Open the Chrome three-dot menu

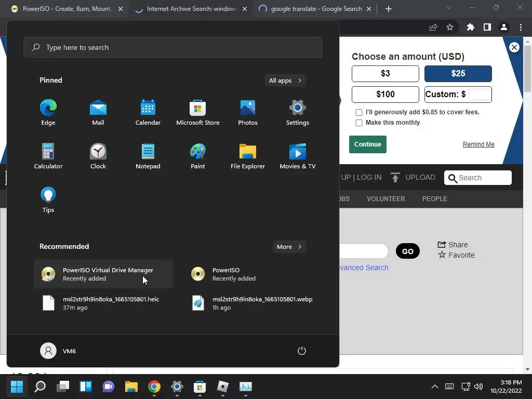click(x=521, y=27)
